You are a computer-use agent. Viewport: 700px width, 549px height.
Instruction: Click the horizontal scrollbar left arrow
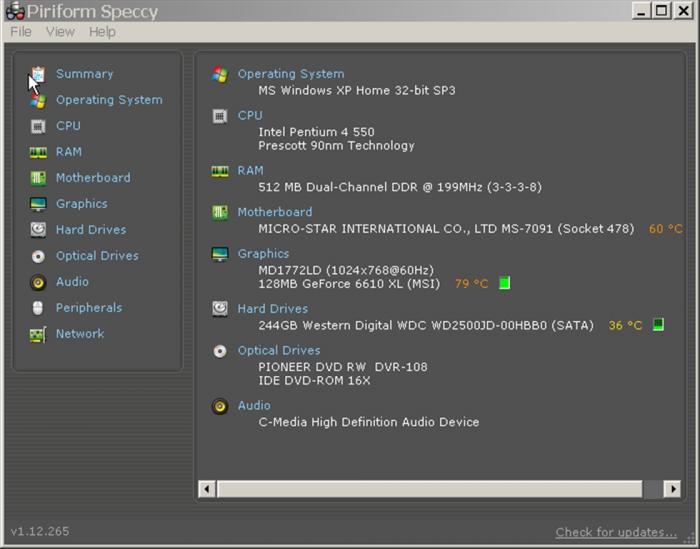point(207,489)
